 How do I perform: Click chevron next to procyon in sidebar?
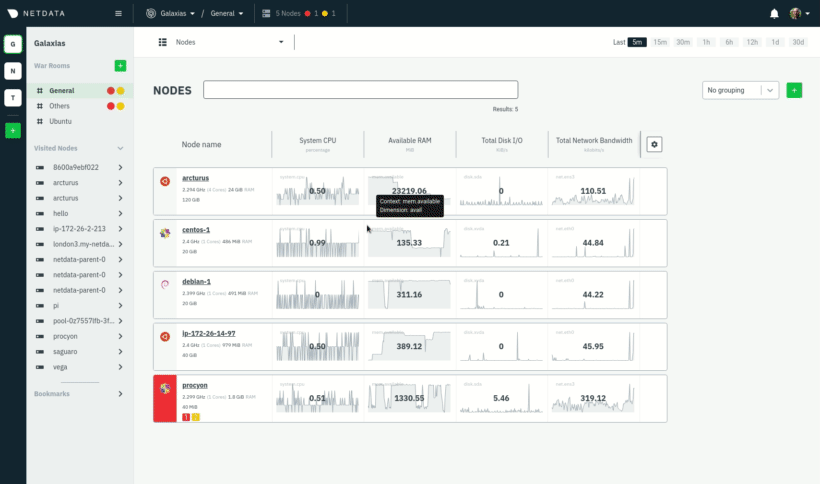tap(120, 337)
